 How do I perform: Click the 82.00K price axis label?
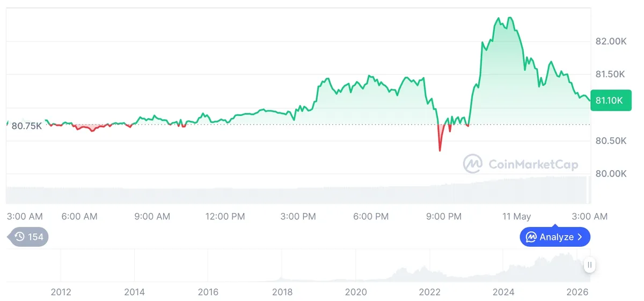(611, 41)
